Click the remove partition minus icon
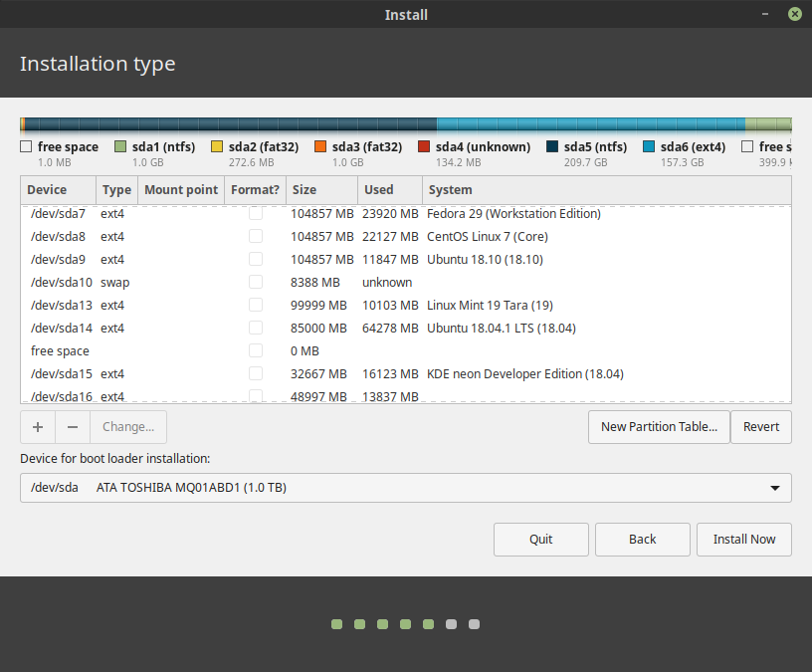The width and height of the screenshot is (812, 672). point(72,426)
